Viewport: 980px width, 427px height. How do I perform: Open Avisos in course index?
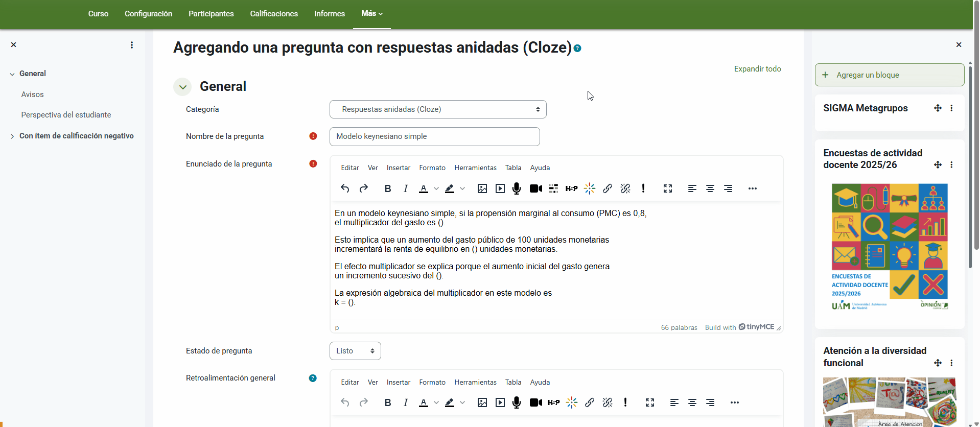(33, 94)
